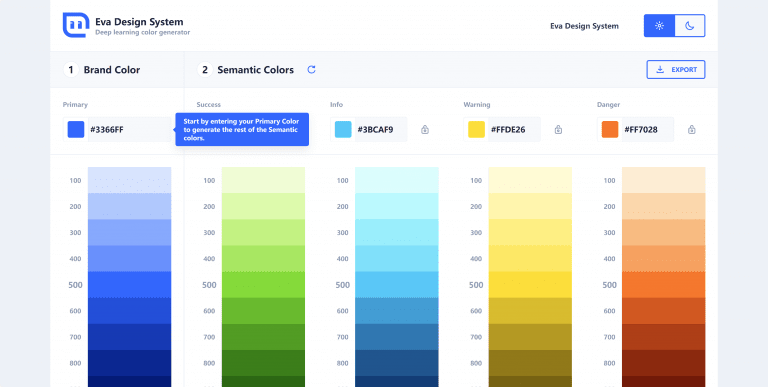Open the Warning yellow swatch picker
Viewport: 768px width, 387px height.
coord(477,130)
